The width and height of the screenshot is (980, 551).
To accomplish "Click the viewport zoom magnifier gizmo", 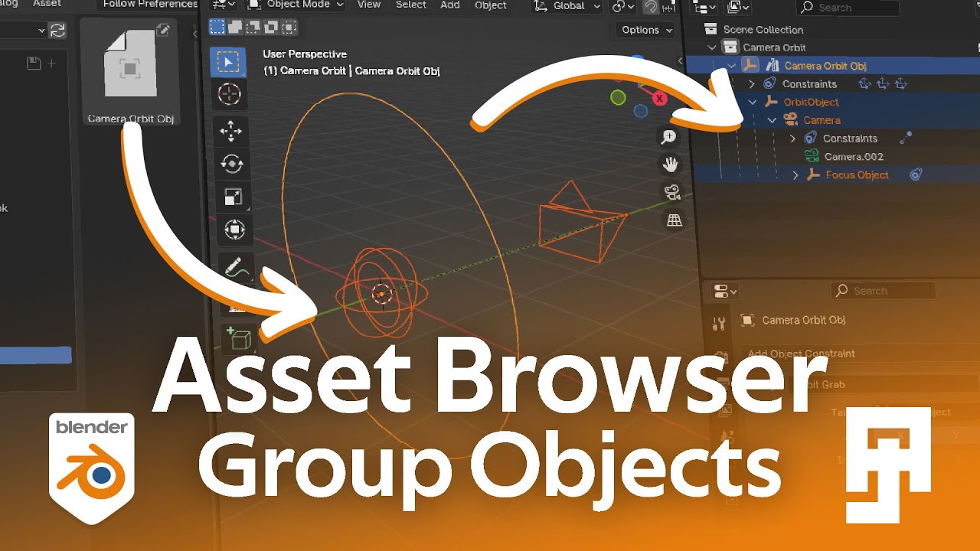I will pyautogui.click(x=668, y=137).
